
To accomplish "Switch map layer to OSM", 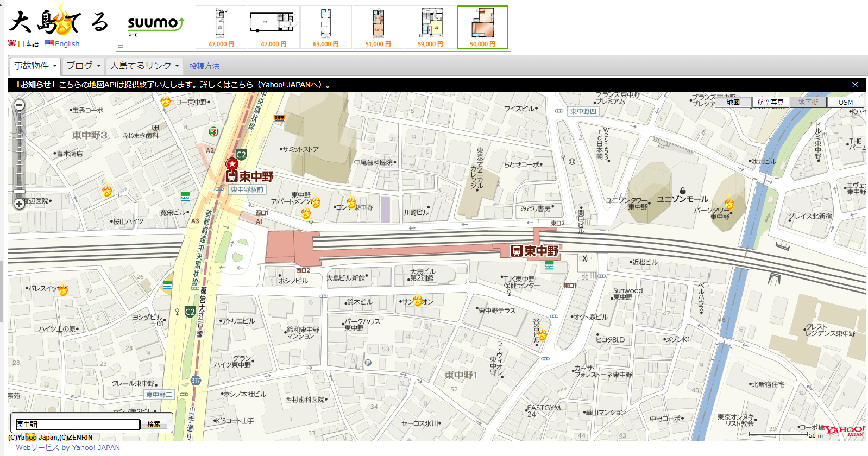I will coord(845,102).
